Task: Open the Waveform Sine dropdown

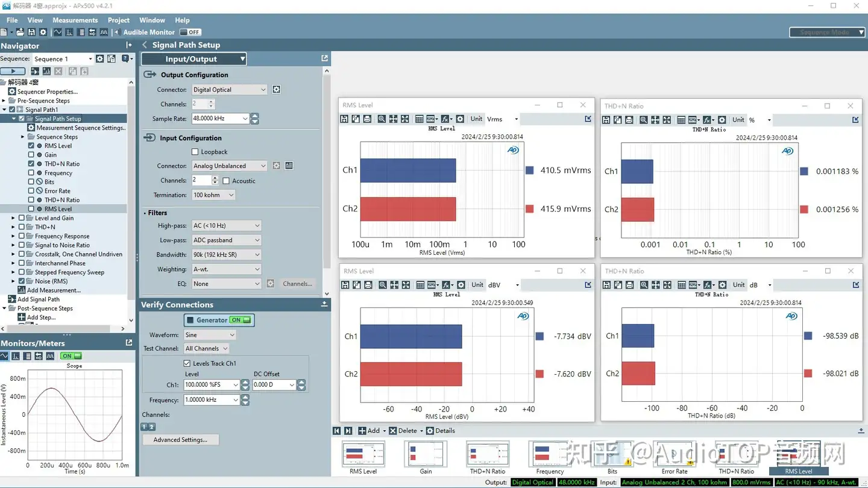Action: click(x=210, y=334)
